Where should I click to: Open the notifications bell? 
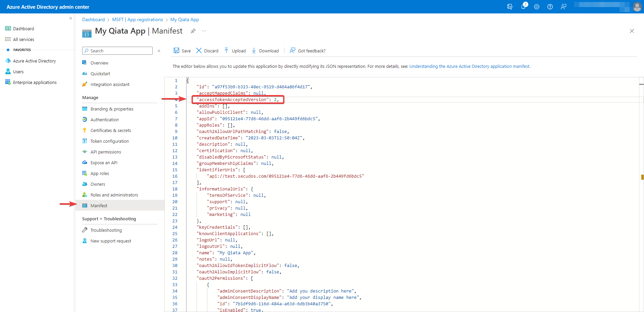(523, 7)
